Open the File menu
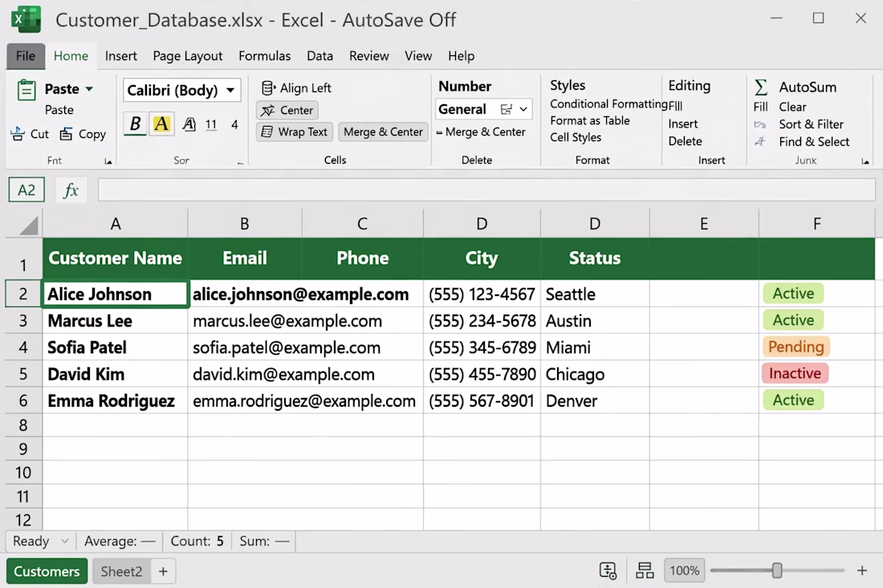The width and height of the screenshot is (883, 588). 26,55
